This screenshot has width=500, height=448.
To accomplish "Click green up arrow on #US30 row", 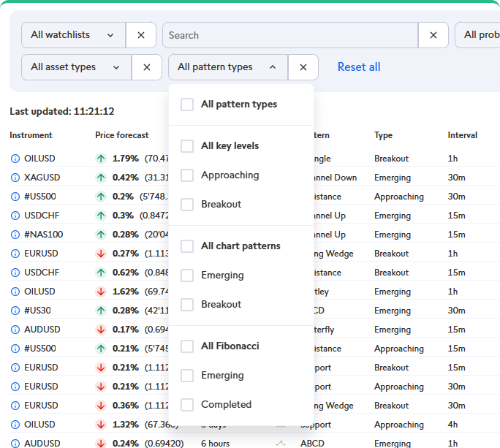I will (101, 311).
